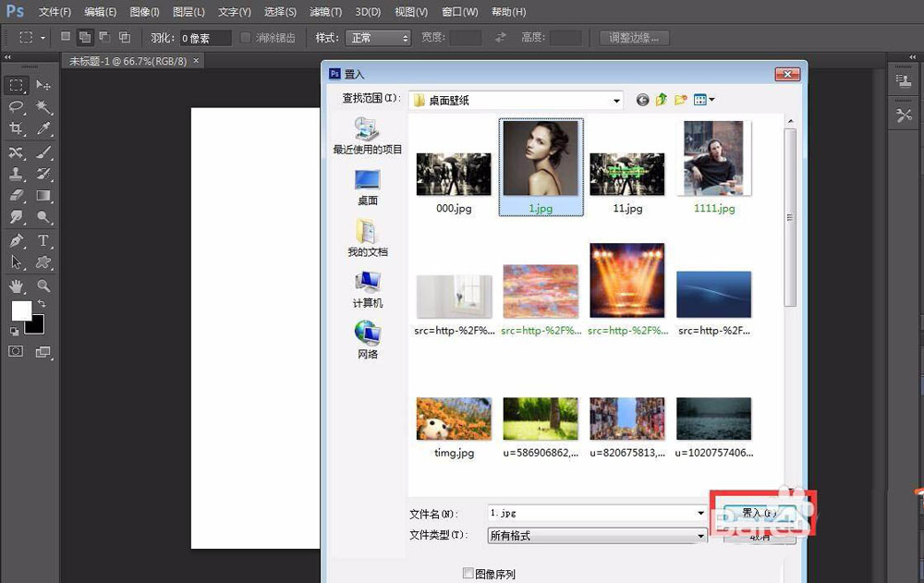Select the 1.jpg thumbnail
The width and height of the screenshot is (924, 583).
tap(541, 167)
